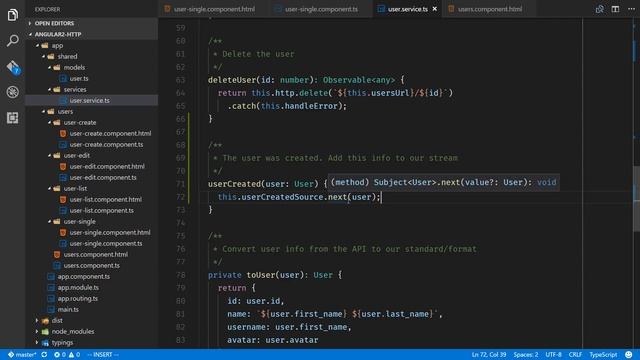This screenshot has height=360, width=640.
Task: Collapse the models folder
Action: [x=74, y=67]
